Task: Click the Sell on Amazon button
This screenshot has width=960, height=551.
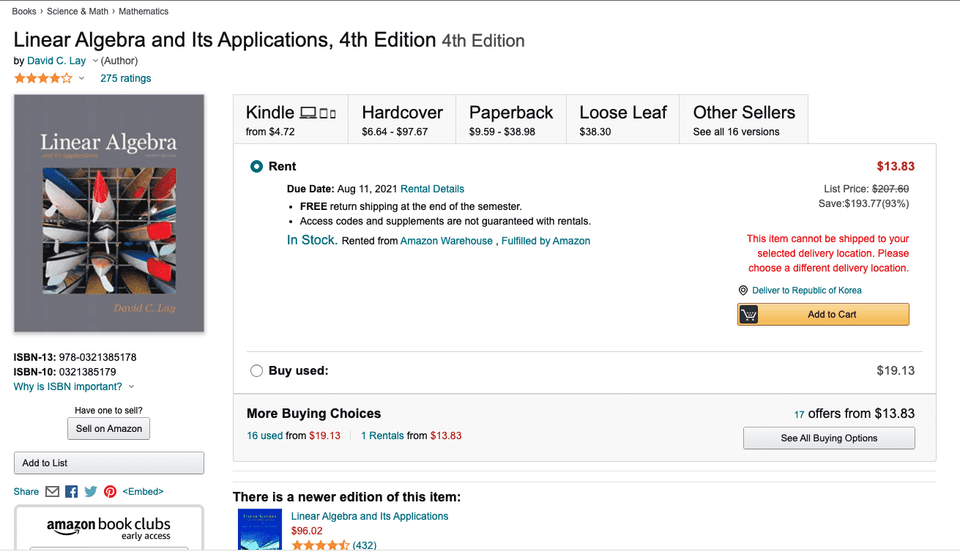Action: tap(108, 429)
